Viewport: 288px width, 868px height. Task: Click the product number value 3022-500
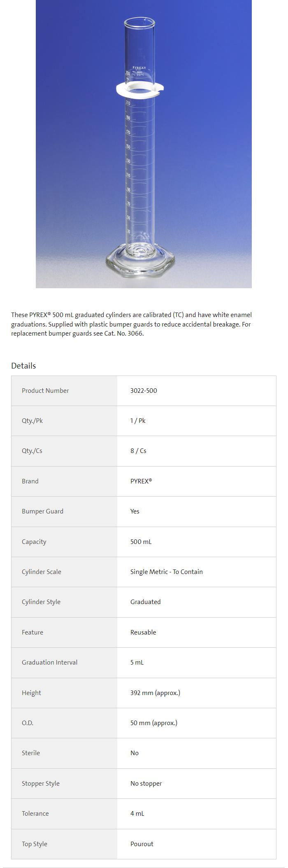[144, 390]
